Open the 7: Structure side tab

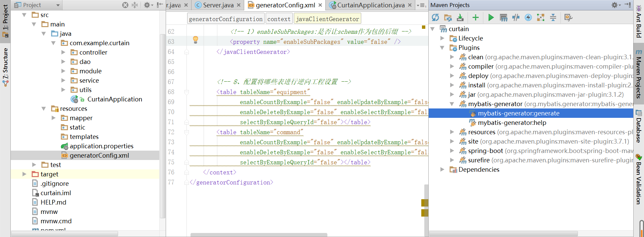click(x=5, y=67)
